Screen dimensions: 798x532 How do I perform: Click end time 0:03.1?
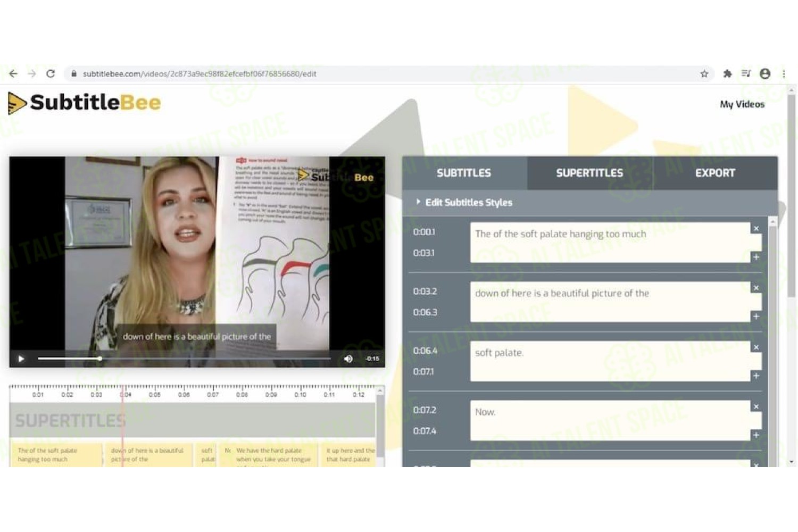424,253
